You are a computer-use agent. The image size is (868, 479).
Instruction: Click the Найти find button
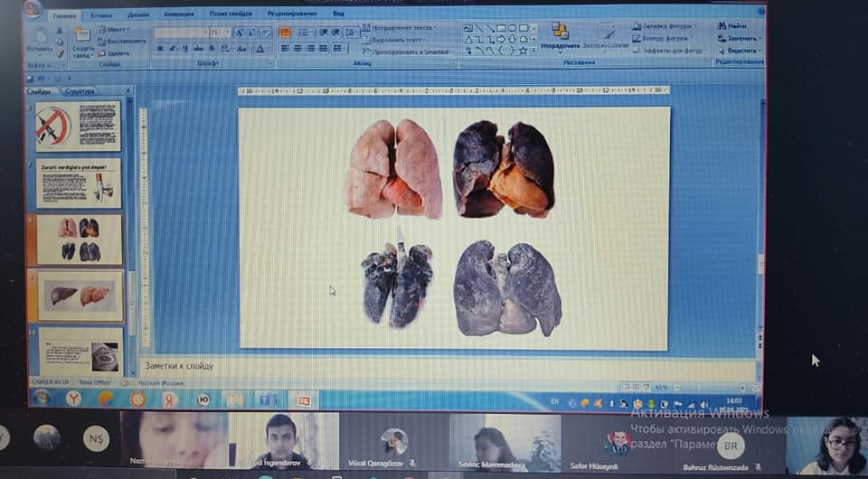coord(733,26)
